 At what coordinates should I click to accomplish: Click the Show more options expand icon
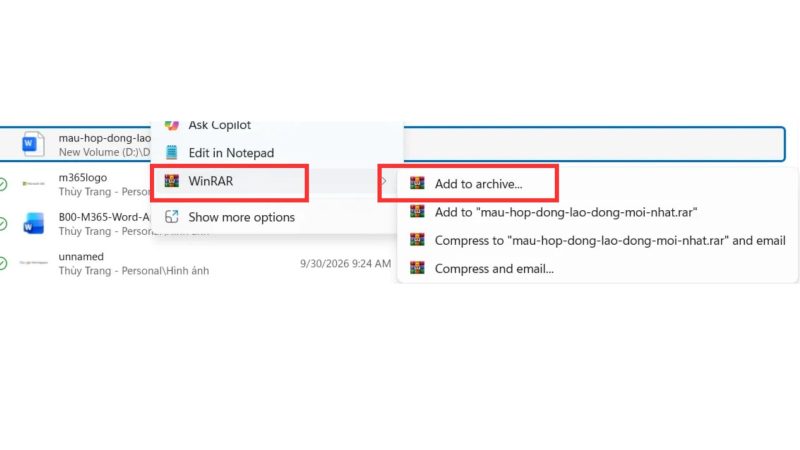point(171,217)
